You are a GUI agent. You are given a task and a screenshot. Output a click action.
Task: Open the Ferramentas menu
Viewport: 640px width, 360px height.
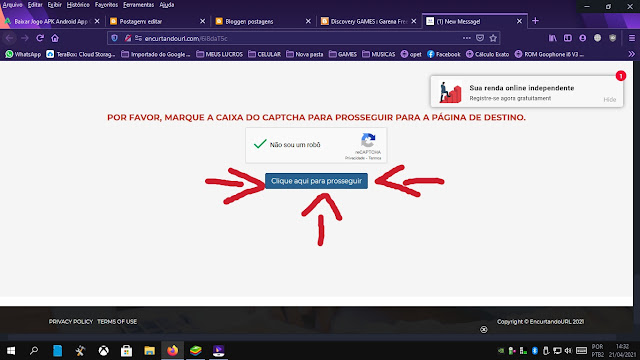pos(138,5)
